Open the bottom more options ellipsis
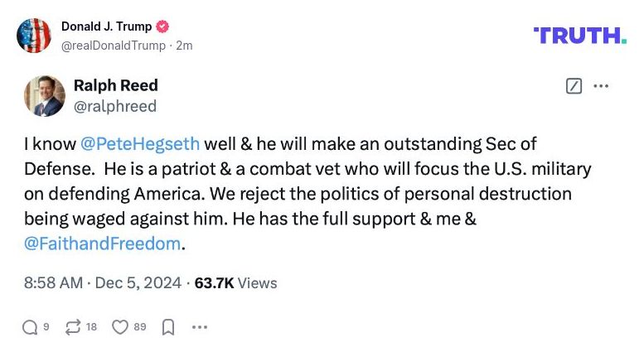This screenshot has height=352, width=644. click(x=200, y=327)
